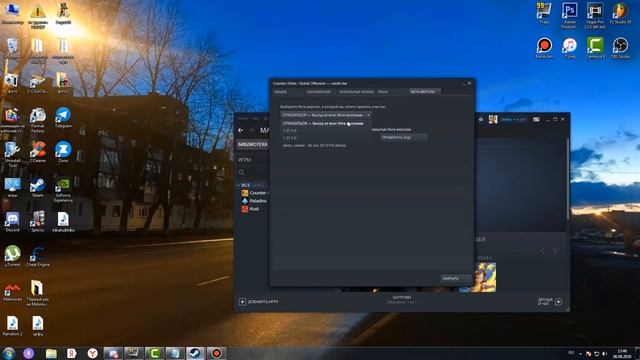Open the Library tab in Steam
The image size is (640, 360).
click(252, 144)
